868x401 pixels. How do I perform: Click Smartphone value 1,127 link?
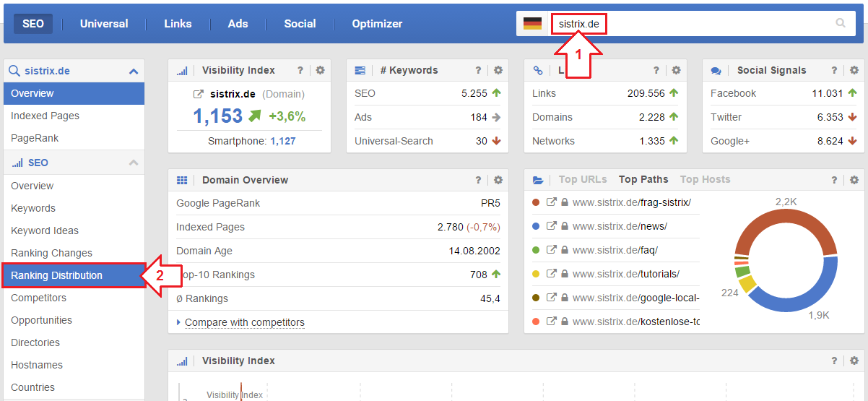(283, 141)
